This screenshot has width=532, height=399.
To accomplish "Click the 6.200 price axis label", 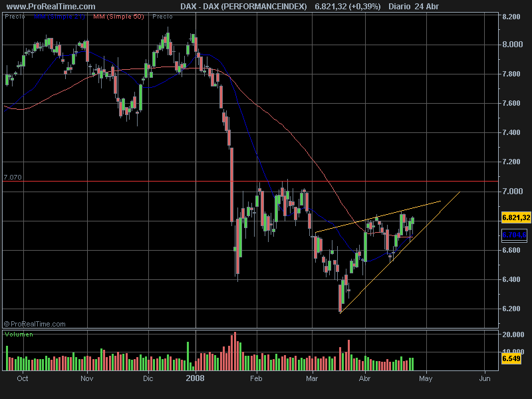I will tap(511, 309).
